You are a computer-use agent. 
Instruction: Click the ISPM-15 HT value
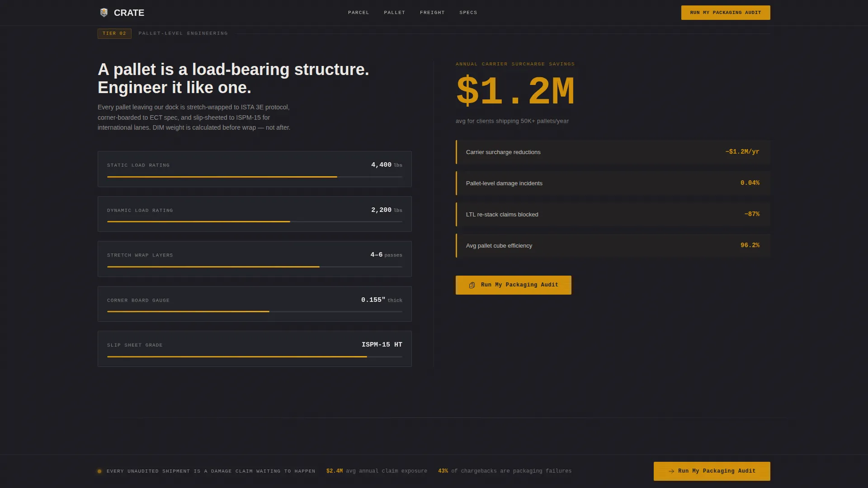pyautogui.click(x=382, y=345)
